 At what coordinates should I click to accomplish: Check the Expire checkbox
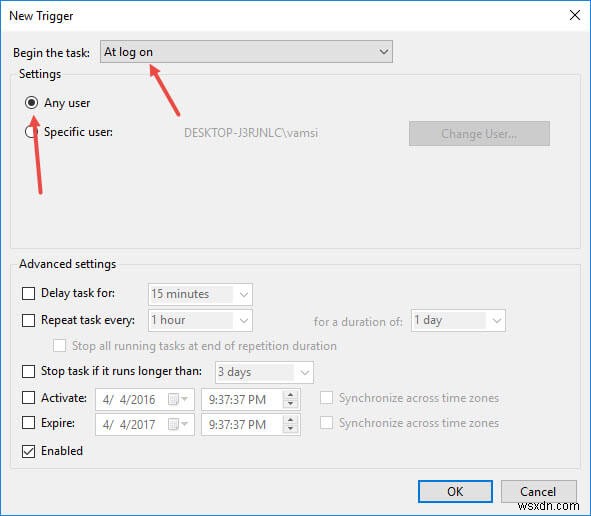(x=29, y=423)
